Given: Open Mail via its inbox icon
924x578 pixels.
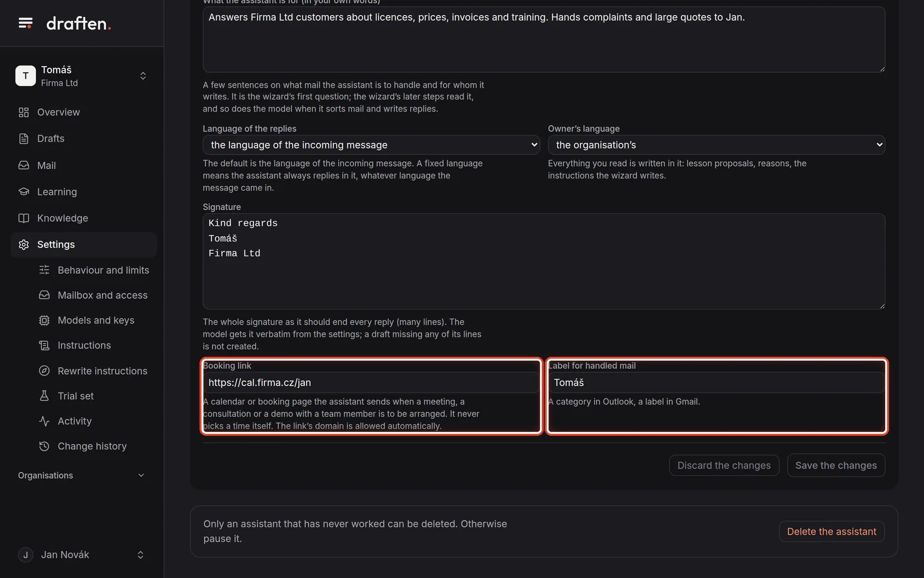Looking at the screenshot, I should 24,165.
